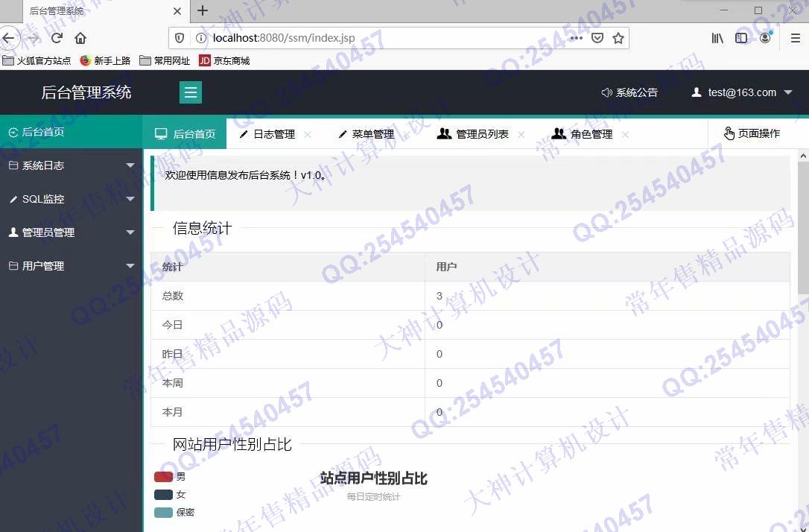Viewport: 809px width, 532px height.
Task: Click the 站点用户性别占比 chart title
Action: [373, 478]
